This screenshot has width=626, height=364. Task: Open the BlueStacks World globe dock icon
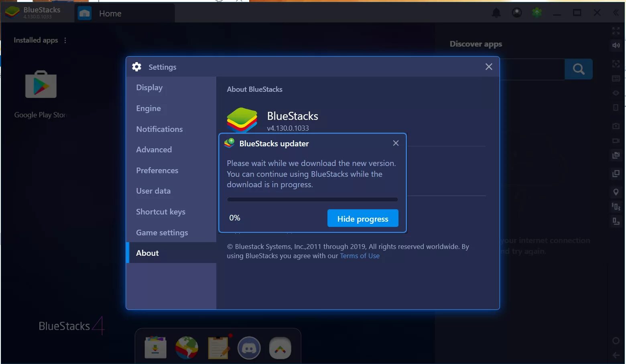[x=187, y=348]
